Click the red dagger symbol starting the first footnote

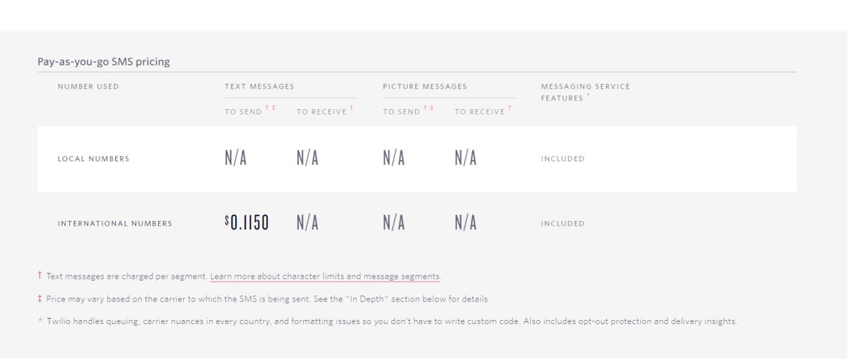click(x=39, y=275)
